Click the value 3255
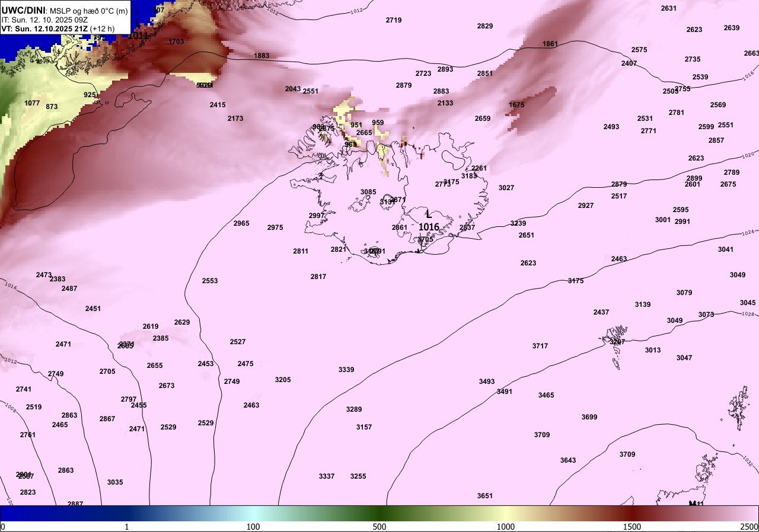 [x=358, y=476]
